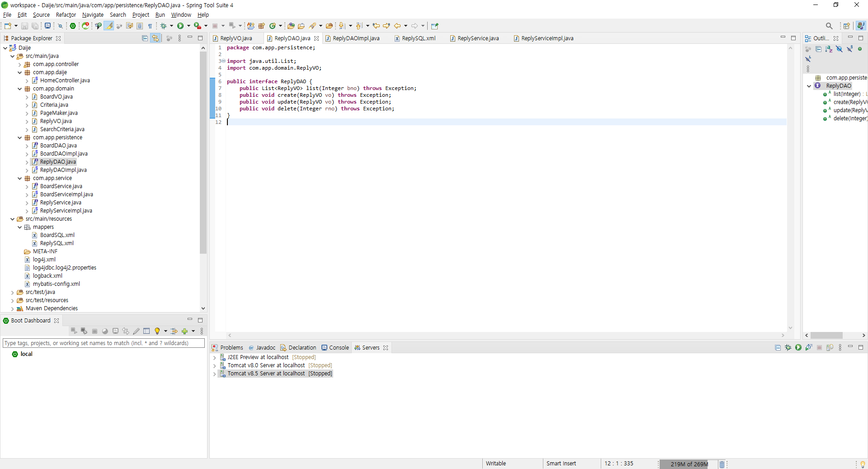Switch to ReplyVO.java editor tab
The height and width of the screenshot is (469, 868).
tap(236, 38)
